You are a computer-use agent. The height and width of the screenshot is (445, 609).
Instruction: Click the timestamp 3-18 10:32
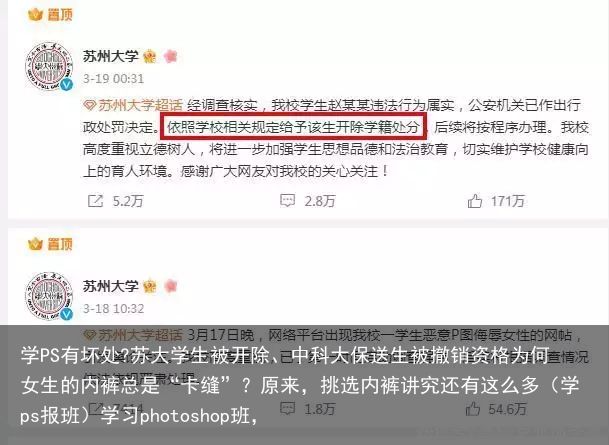click(x=113, y=309)
